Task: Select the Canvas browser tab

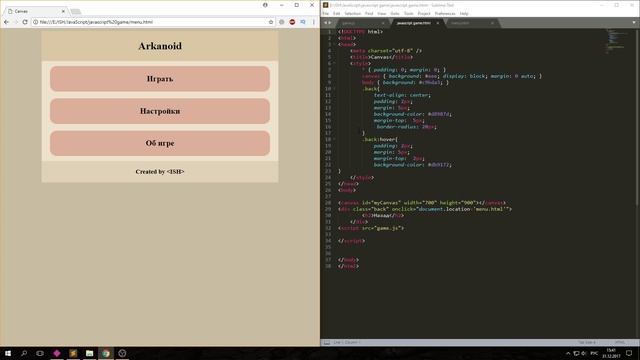Action: point(36,11)
